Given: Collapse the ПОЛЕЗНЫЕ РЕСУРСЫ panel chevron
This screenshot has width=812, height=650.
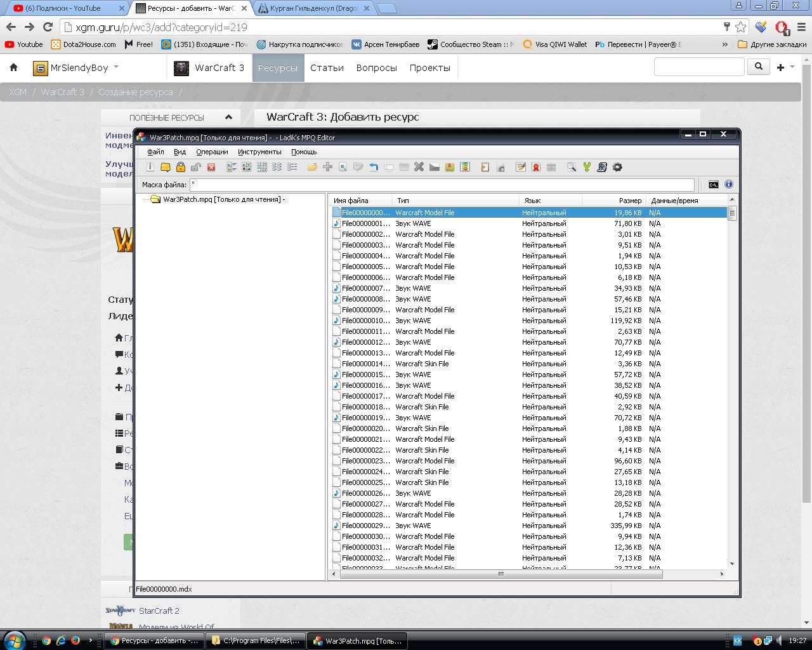Looking at the screenshot, I should click(228, 117).
